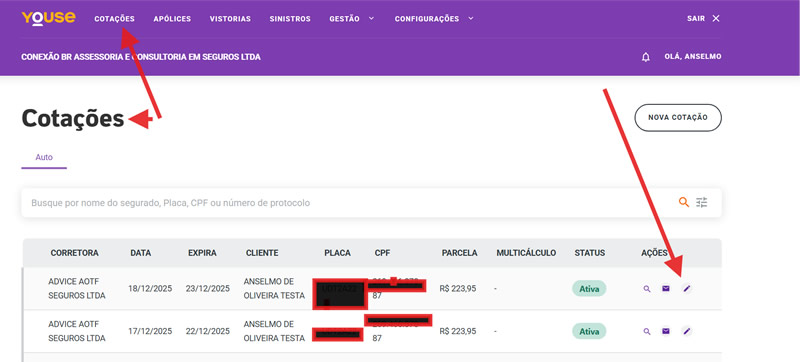Viewport: 800px width, 362px height.
Task: Click Sair to log out
Action: 696,18
